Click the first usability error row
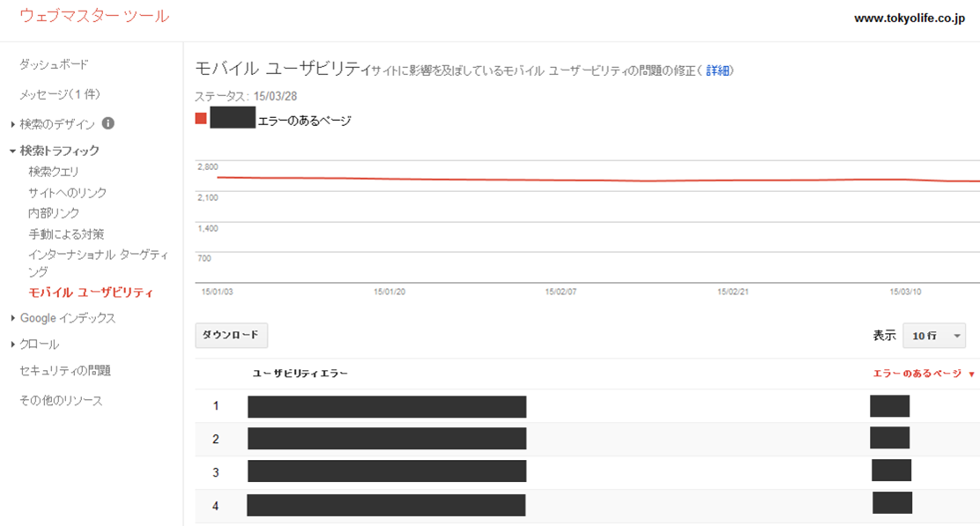 [x=588, y=406]
